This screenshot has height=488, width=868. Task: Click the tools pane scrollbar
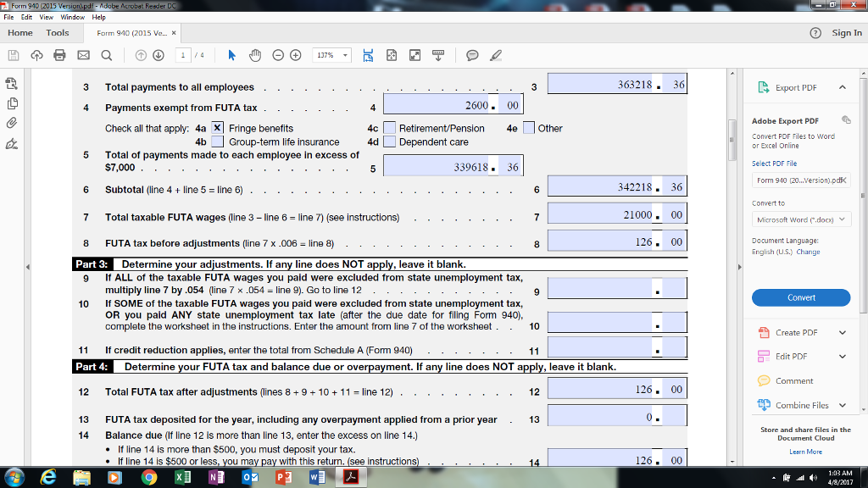pos(864,195)
